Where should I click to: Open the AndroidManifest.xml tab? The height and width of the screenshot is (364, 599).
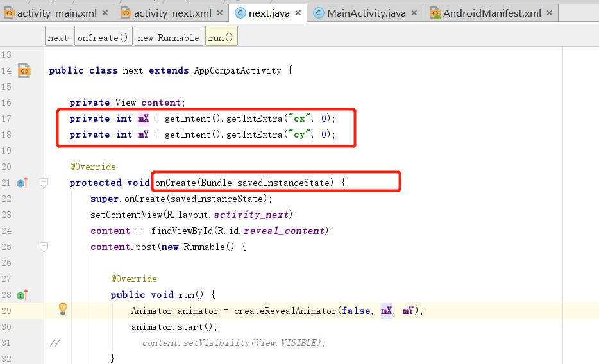tap(492, 13)
